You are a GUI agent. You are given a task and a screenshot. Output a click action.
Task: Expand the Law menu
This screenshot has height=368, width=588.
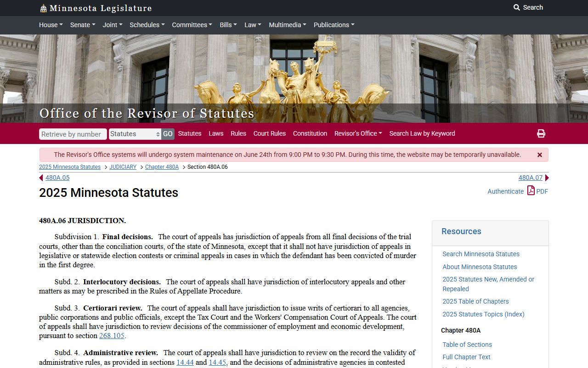click(253, 25)
